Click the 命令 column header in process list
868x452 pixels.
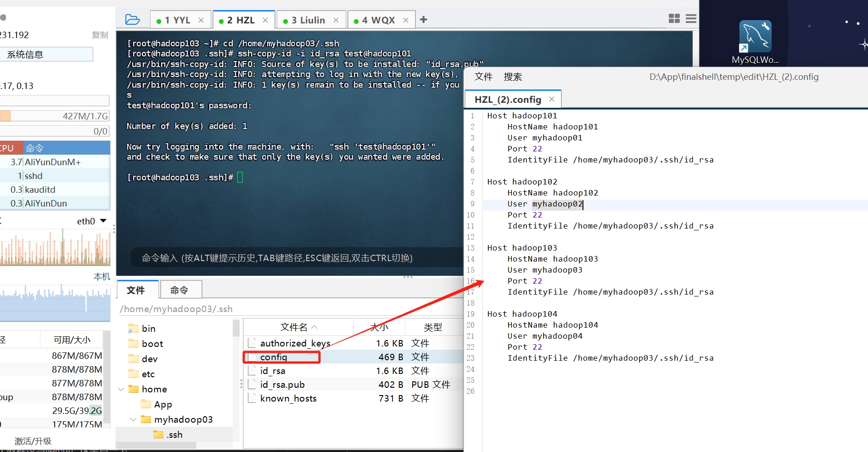[67, 148]
